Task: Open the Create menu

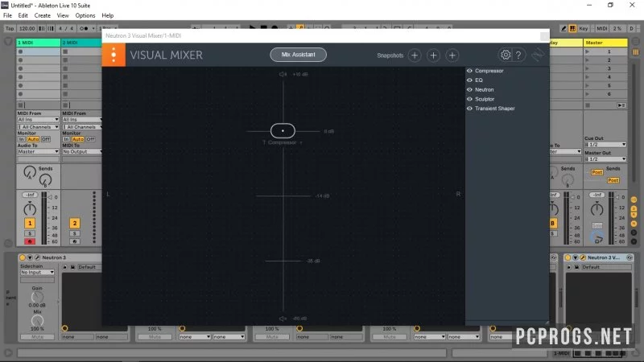Action: (x=43, y=15)
